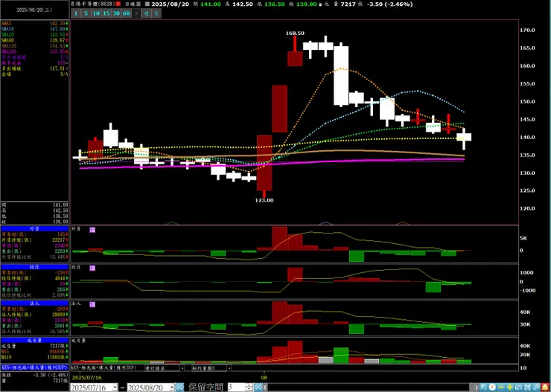551x392 pixels.
Task: Click the purple settings icon in 法人 panel
Action: tap(92, 304)
